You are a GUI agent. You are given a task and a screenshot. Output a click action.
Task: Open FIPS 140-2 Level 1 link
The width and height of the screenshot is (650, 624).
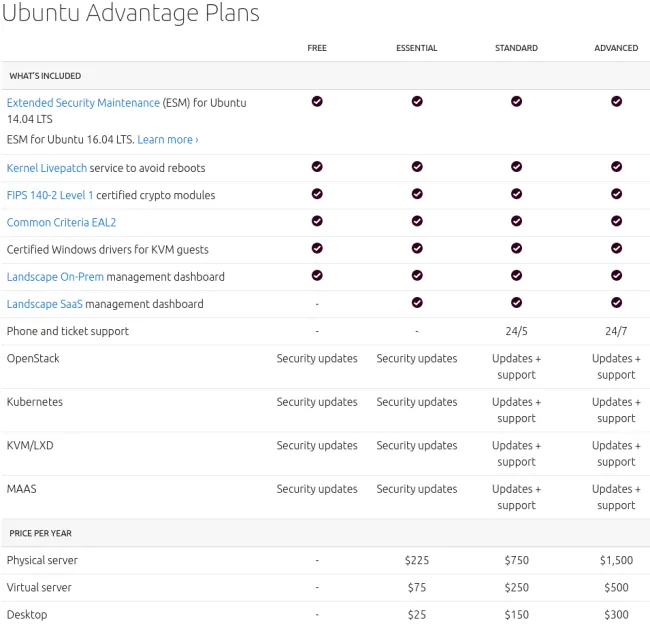point(50,195)
